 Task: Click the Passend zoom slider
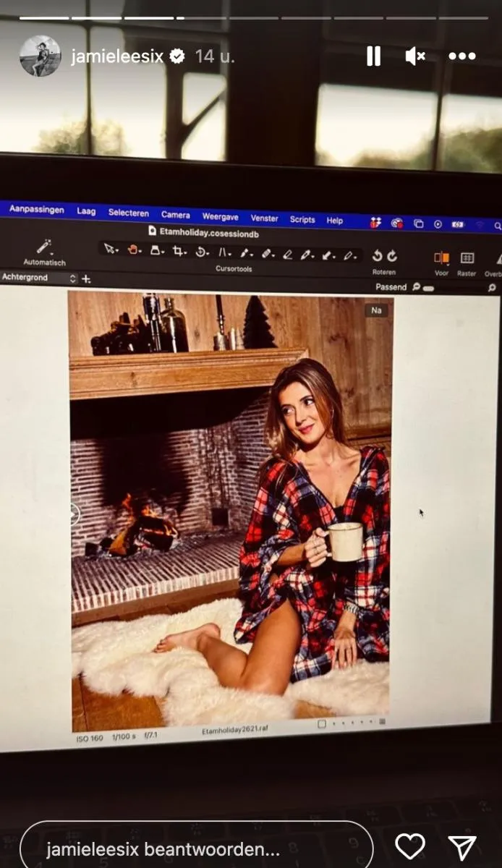[x=427, y=288]
